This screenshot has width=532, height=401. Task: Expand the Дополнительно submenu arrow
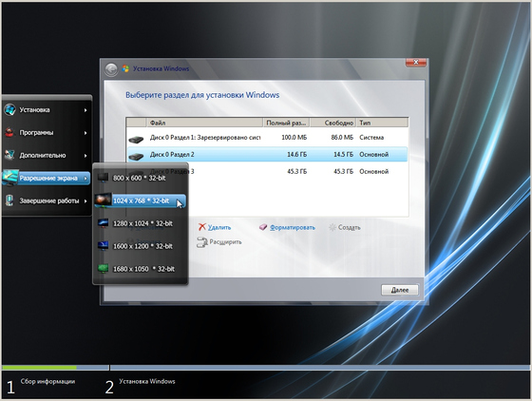pyautogui.click(x=85, y=156)
